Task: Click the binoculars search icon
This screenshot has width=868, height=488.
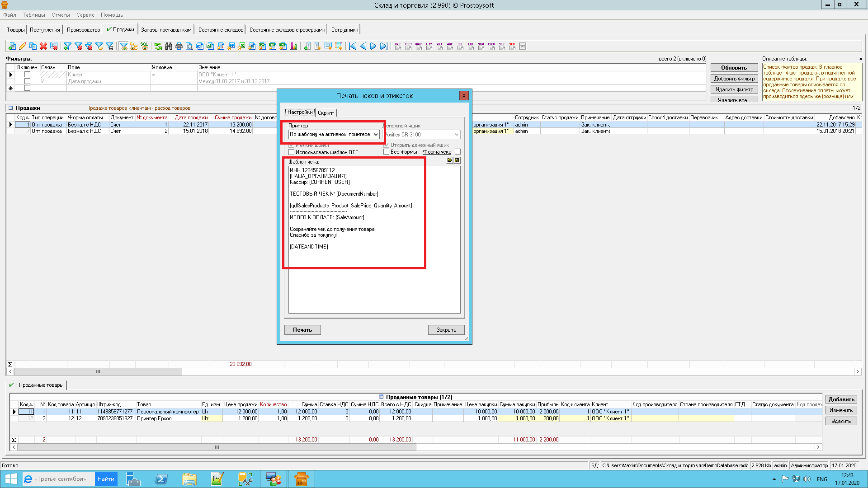Action: point(169,46)
